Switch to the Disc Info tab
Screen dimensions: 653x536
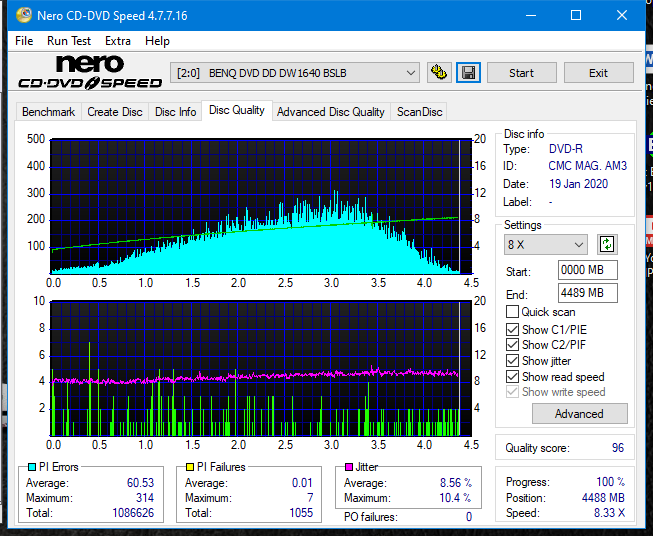point(175,112)
